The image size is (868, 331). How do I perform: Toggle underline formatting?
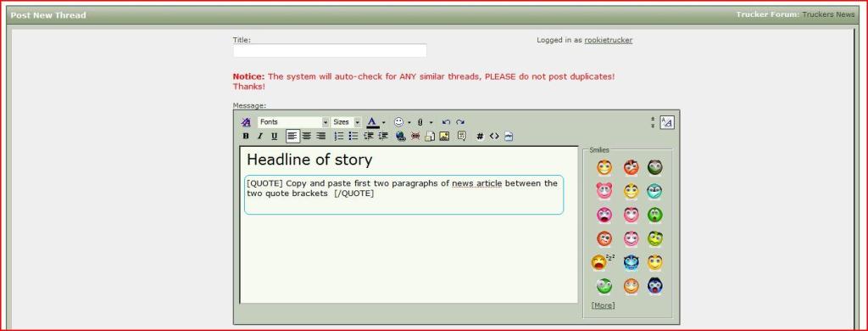point(275,136)
